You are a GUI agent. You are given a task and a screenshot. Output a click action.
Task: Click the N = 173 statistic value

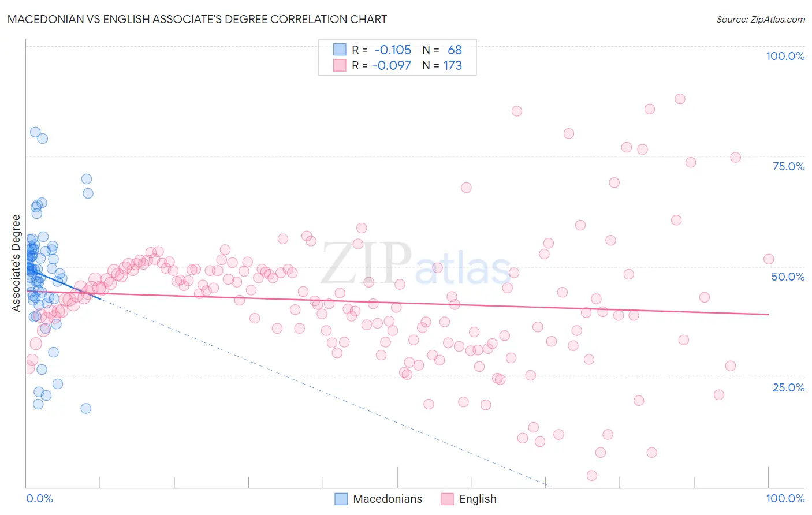click(x=442, y=65)
